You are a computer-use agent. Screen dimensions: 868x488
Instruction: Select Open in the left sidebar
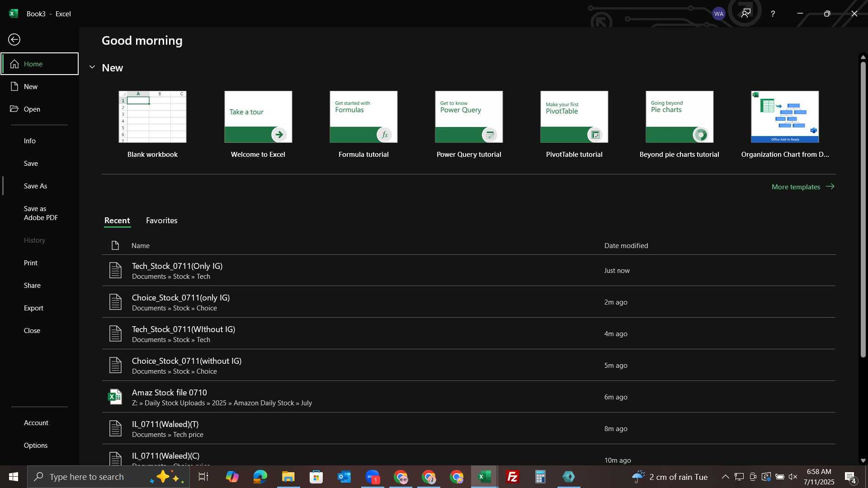(x=39, y=109)
